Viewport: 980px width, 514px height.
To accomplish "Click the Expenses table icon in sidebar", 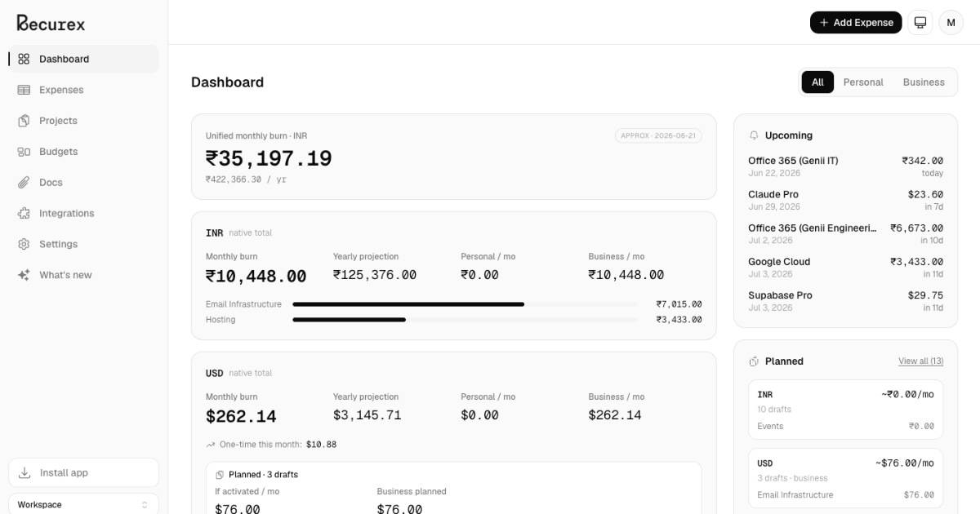I will [x=24, y=90].
